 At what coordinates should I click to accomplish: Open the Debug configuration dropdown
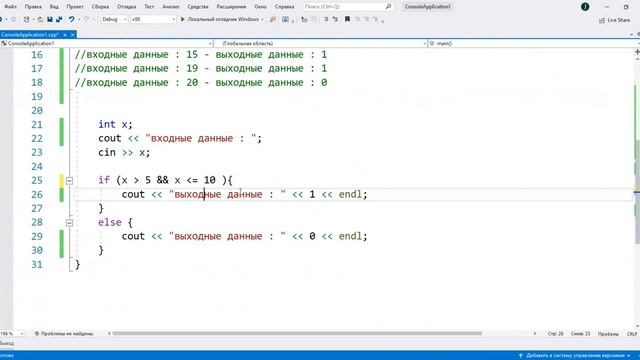coord(114,19)
